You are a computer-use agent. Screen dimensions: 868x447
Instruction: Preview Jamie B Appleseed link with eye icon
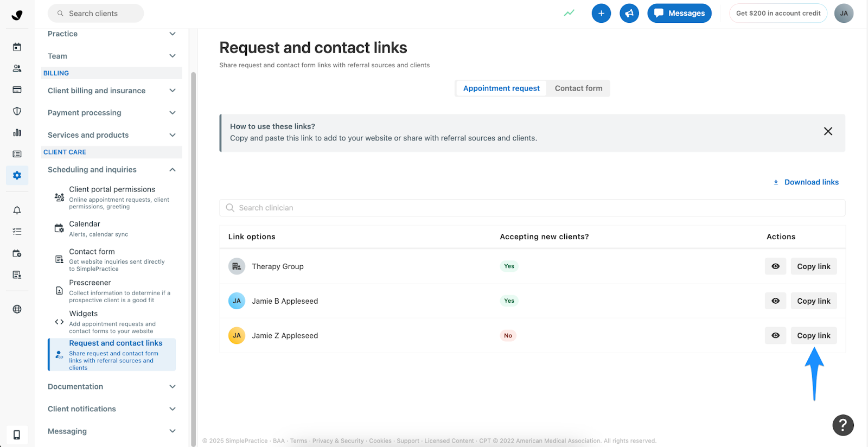click(775, 301)
